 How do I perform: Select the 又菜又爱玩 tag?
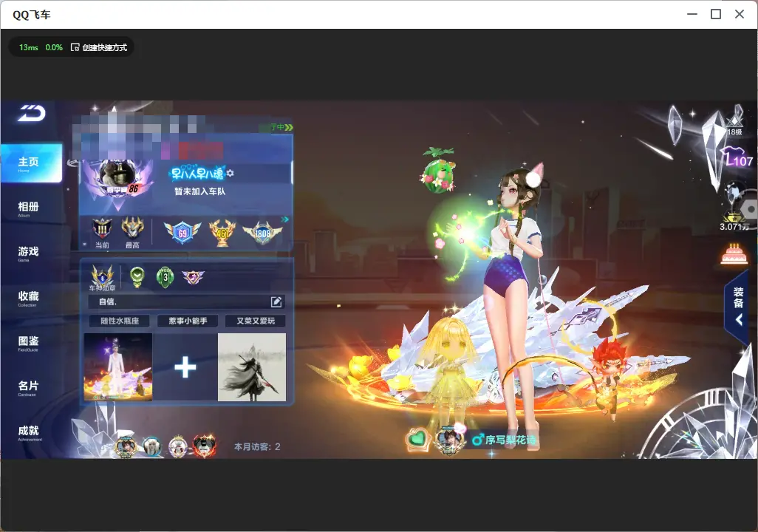click(x=256, y=321)
